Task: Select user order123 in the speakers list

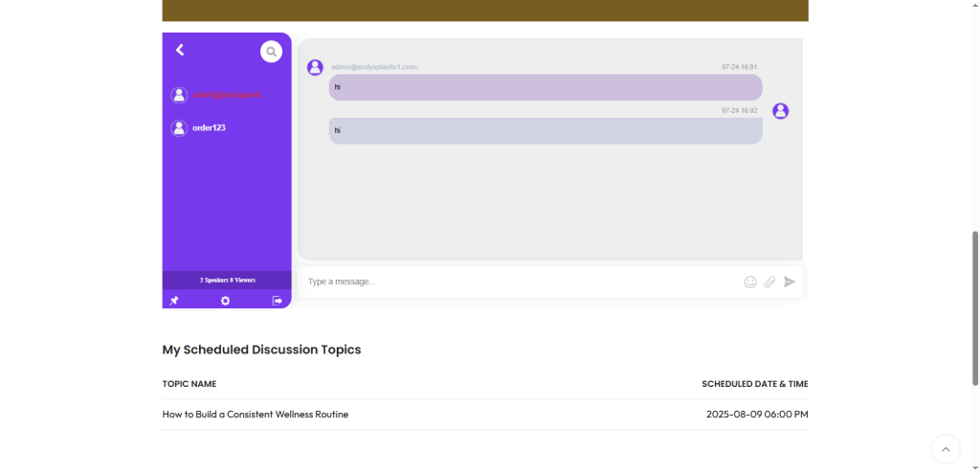Action: coord(209,127)
